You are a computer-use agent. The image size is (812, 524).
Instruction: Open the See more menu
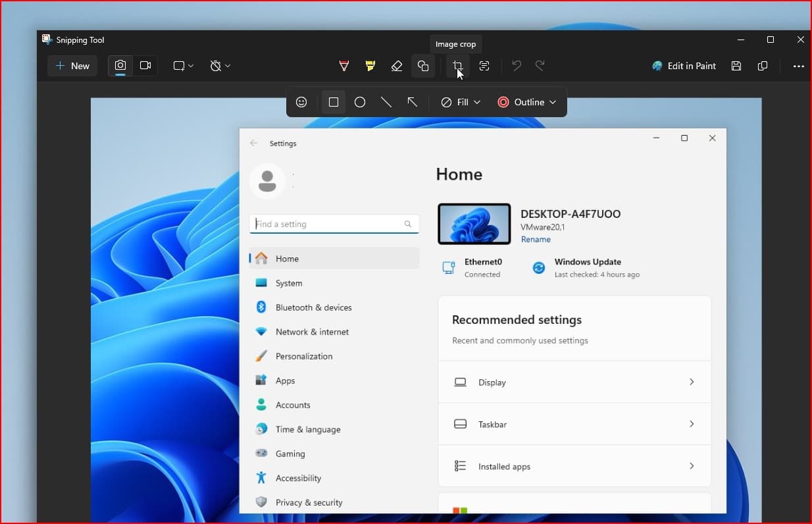pyautogui.click(x=799, y=66)
